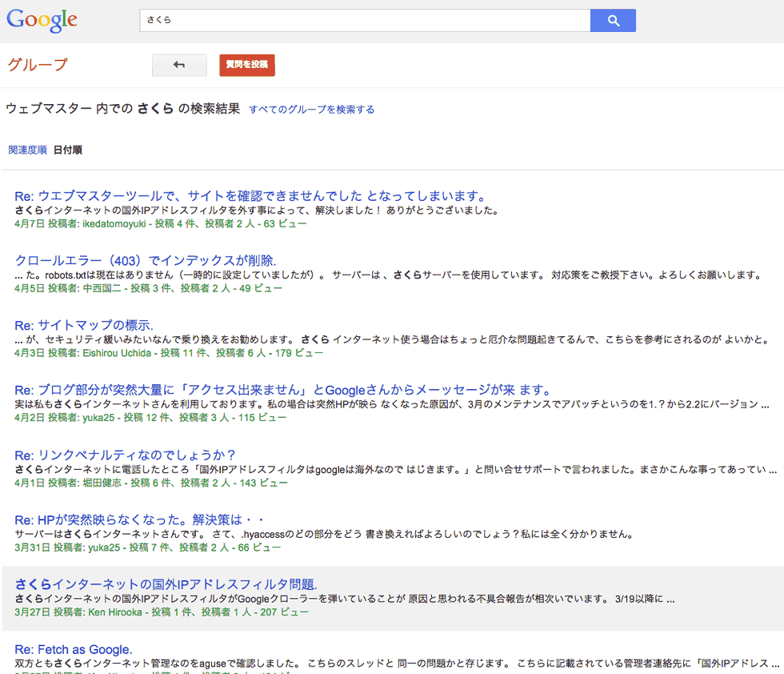Viewport: 784px width, 674px height.
Task: Open the Re: リンクペナルティなのでしょうか？ thread
Action: point(125,455)
